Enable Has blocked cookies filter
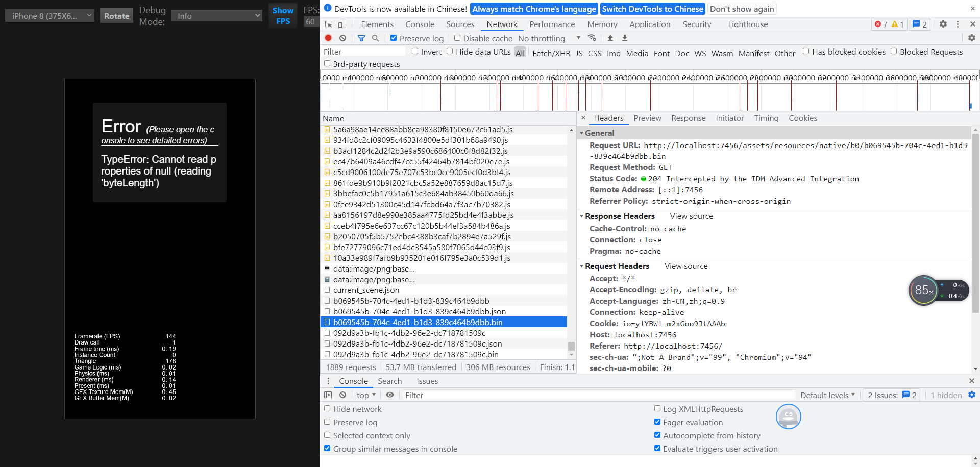Image resolution: width=980 pixels, height=467 pixels. click(x=806, y=51)
